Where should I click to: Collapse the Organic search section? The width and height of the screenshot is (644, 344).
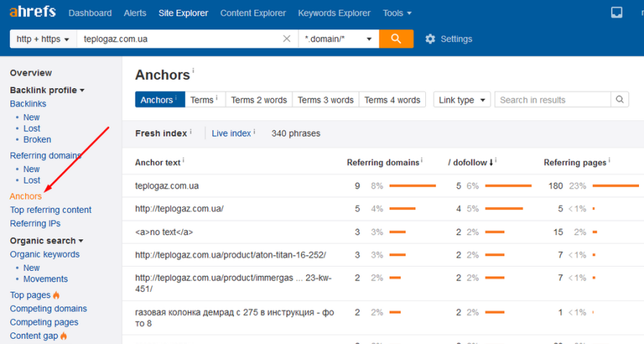pyautogui.click(x=47, y=241)
